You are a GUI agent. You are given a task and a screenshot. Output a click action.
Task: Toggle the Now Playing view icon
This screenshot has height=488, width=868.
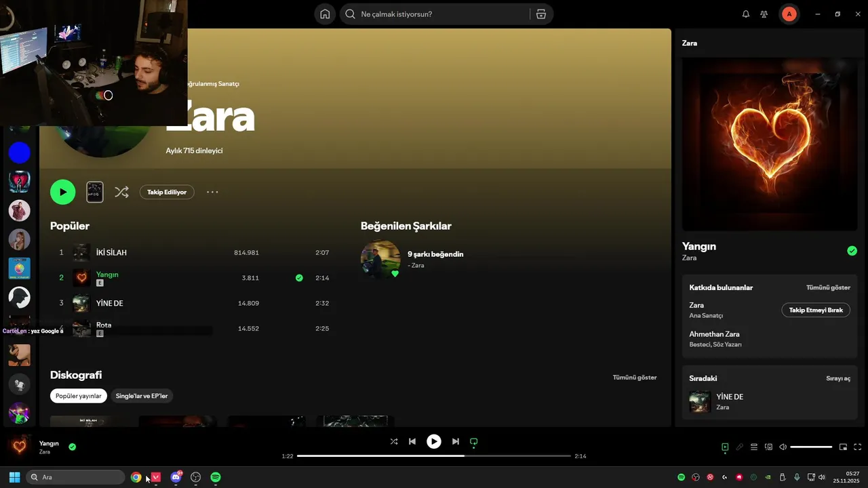[725, 447]
